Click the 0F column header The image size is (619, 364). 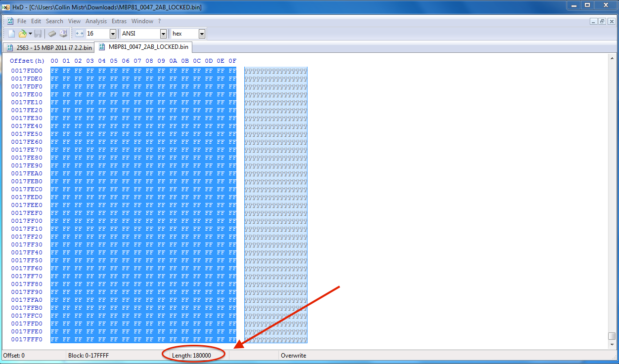[x=232, y=61]
